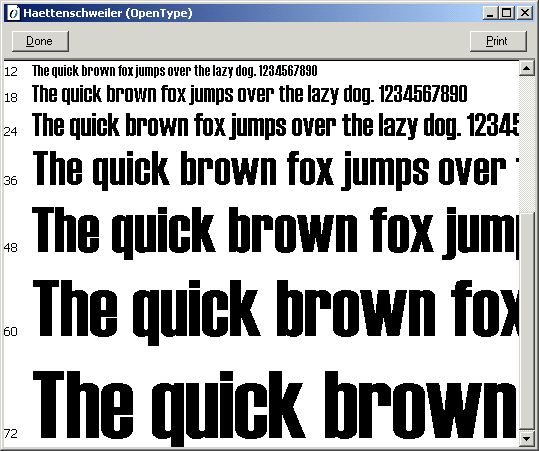539x451 pixels.
Task: Click the Done button
Action: 40,41
